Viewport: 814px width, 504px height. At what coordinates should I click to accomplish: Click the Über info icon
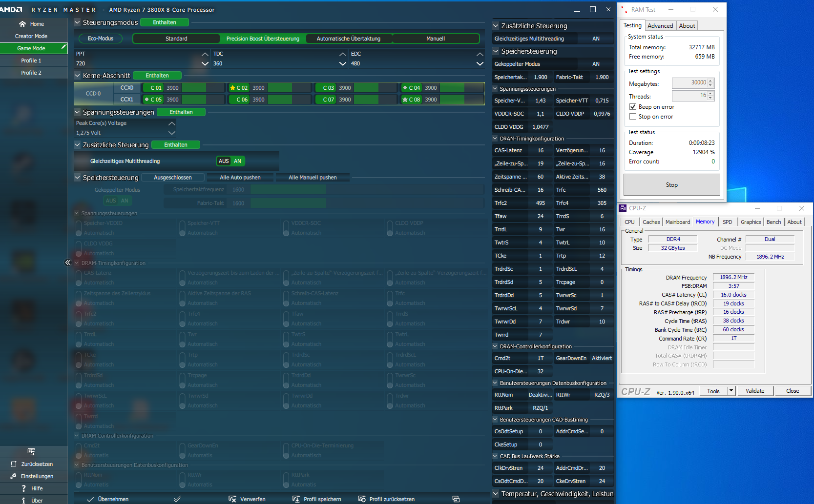point(23,501)
